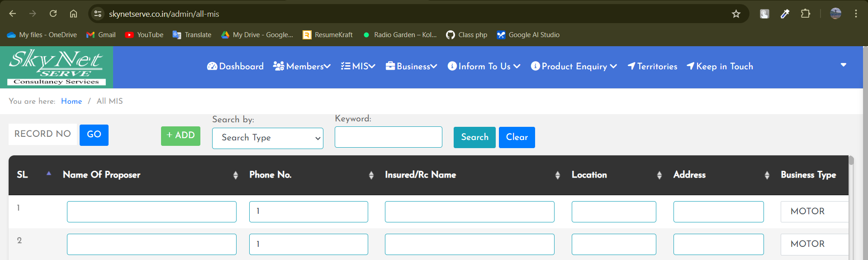The width and height of the screenshot is (868, 260).
Task: Open the Dashboard page
Action: 235,67
